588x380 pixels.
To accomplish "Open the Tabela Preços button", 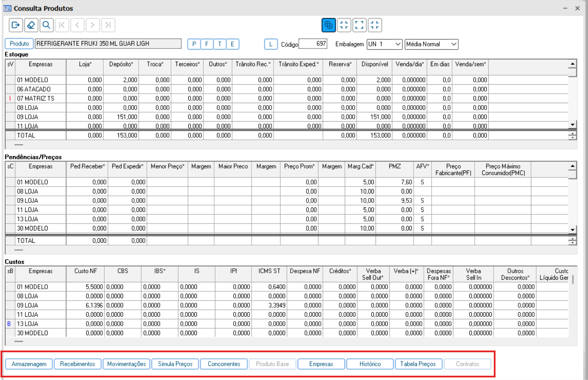I will point(418,364).
